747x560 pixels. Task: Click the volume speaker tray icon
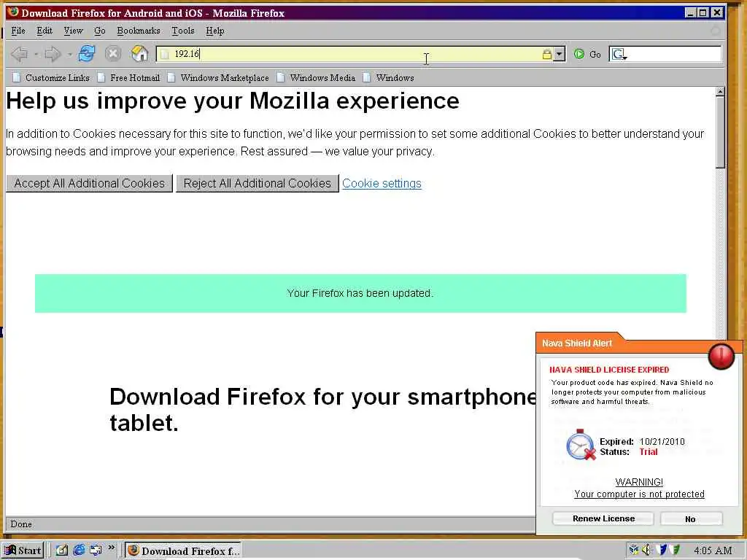tap(647, 550)
